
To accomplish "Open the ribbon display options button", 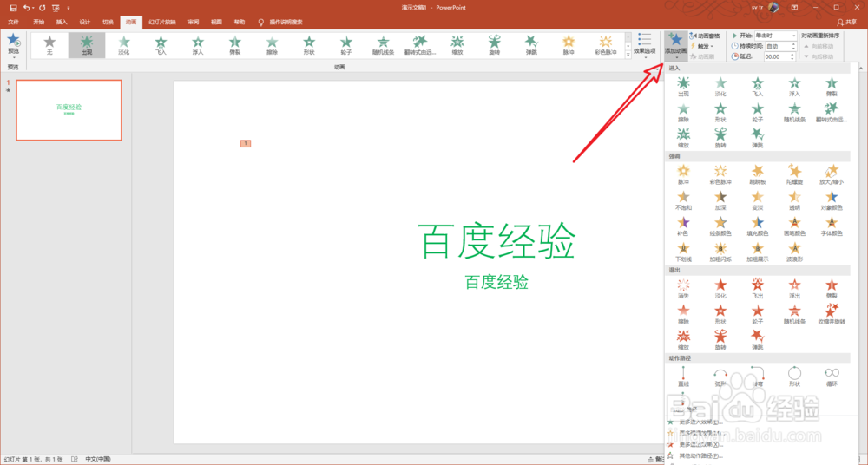I will pyautogui.click(x=794, y=7).
